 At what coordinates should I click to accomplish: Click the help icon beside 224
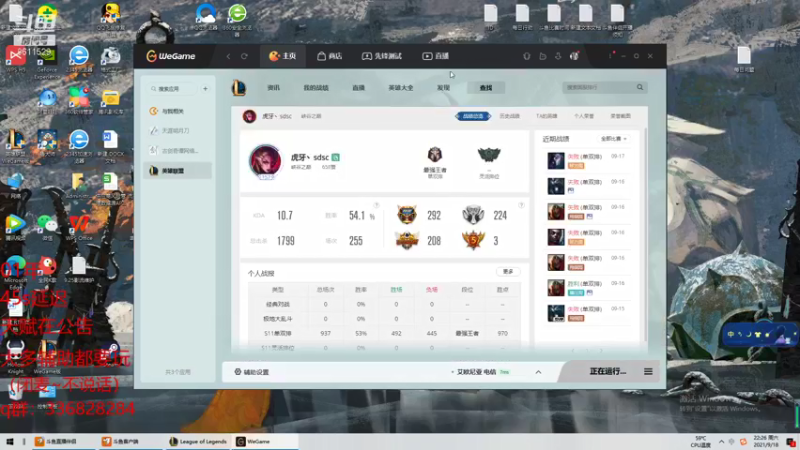(521, 205)
